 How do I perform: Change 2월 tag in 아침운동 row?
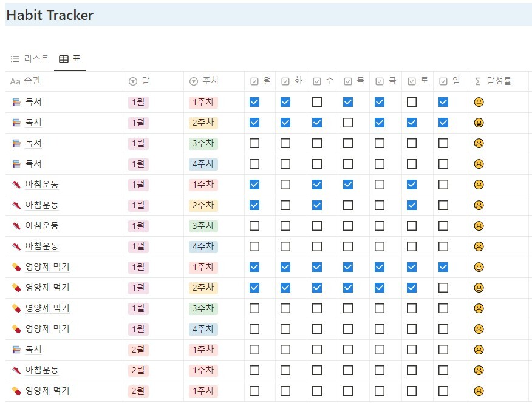138,370
